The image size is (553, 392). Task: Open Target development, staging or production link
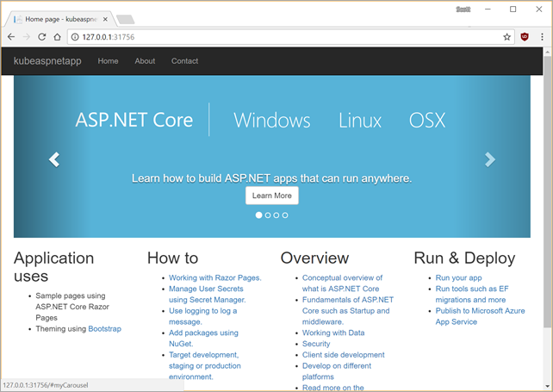point(204,365)
